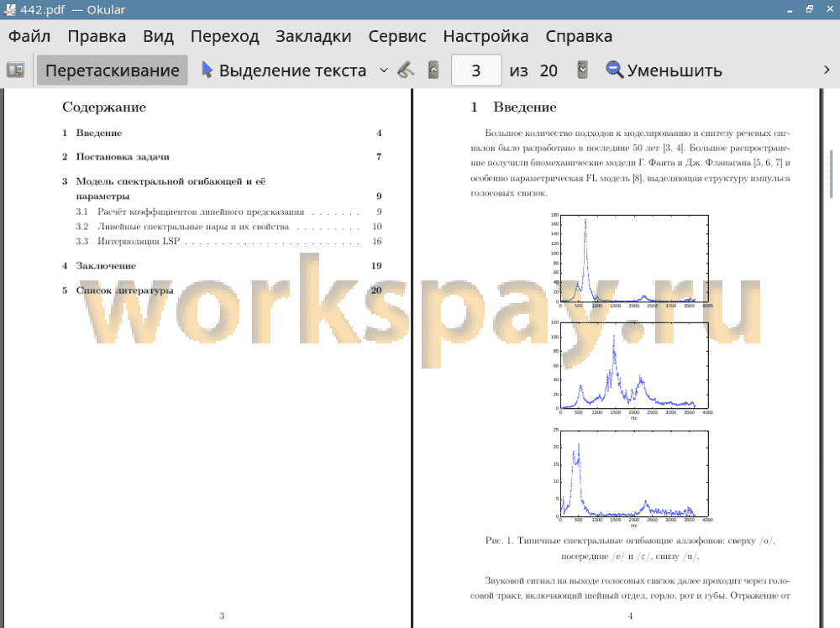
Task: Go to the previous page
Action: click(x=433, y=71)
